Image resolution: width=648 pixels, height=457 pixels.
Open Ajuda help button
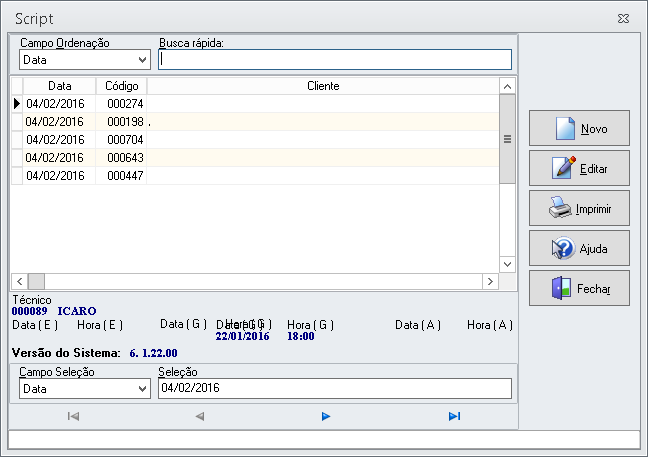(579, 248)
